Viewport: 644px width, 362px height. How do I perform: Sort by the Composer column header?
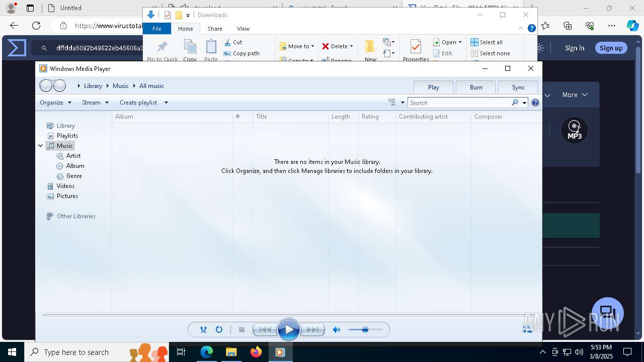click(506, 117)
